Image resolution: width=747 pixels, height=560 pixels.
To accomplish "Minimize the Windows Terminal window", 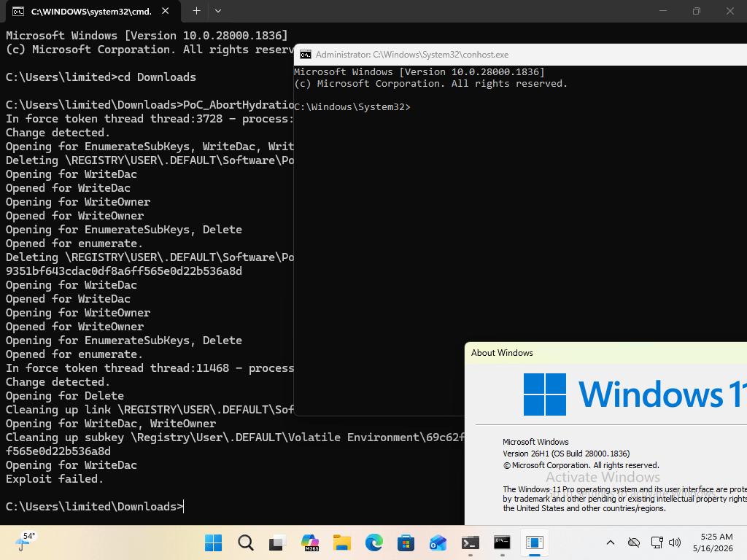I will tap(662, 11).
